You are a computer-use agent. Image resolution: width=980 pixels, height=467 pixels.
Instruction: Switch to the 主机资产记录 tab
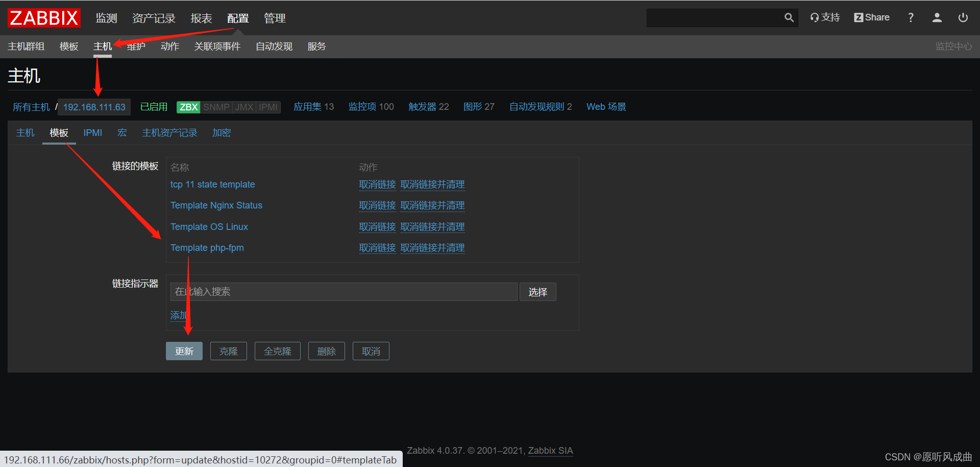click(x=169, y=133)
